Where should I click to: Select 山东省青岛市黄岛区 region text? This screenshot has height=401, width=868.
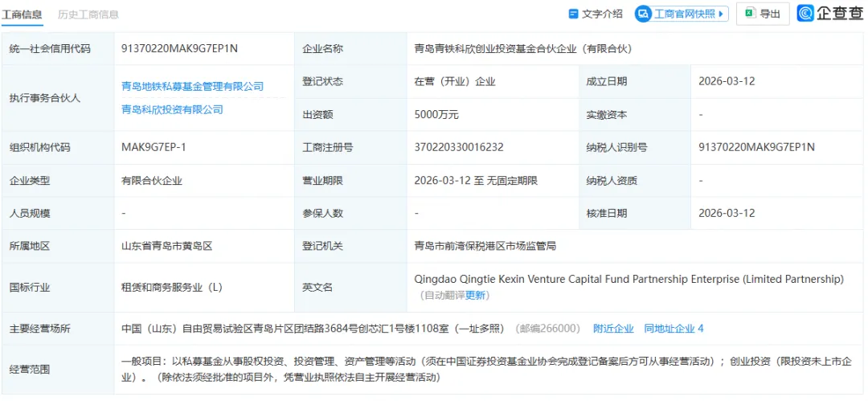pos(166,246)
